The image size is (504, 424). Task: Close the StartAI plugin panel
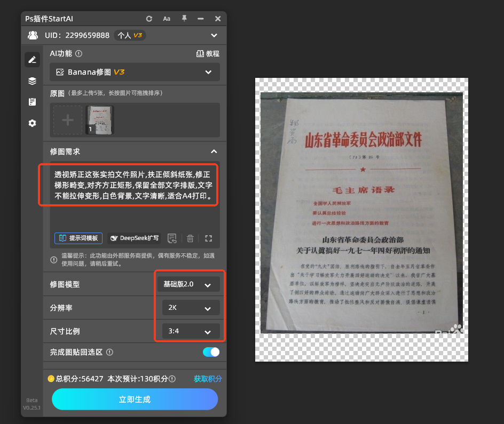(218, 19)
